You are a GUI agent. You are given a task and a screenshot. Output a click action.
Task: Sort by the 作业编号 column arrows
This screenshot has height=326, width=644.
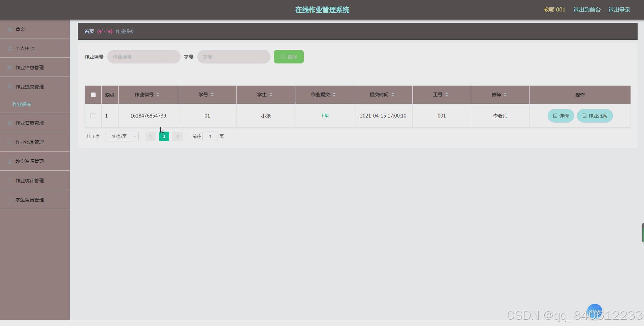(x=158, y=95)
